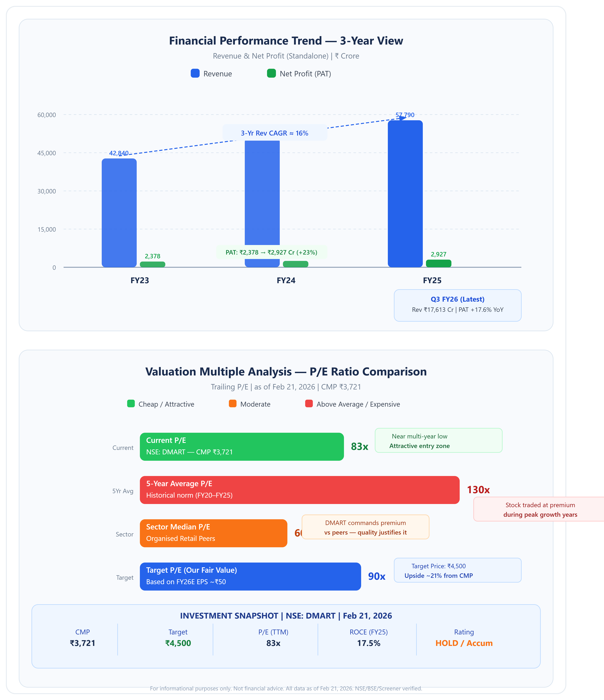Click the PAT growth annotation label
The image size is (604, 700).
(x=271, y=252)
